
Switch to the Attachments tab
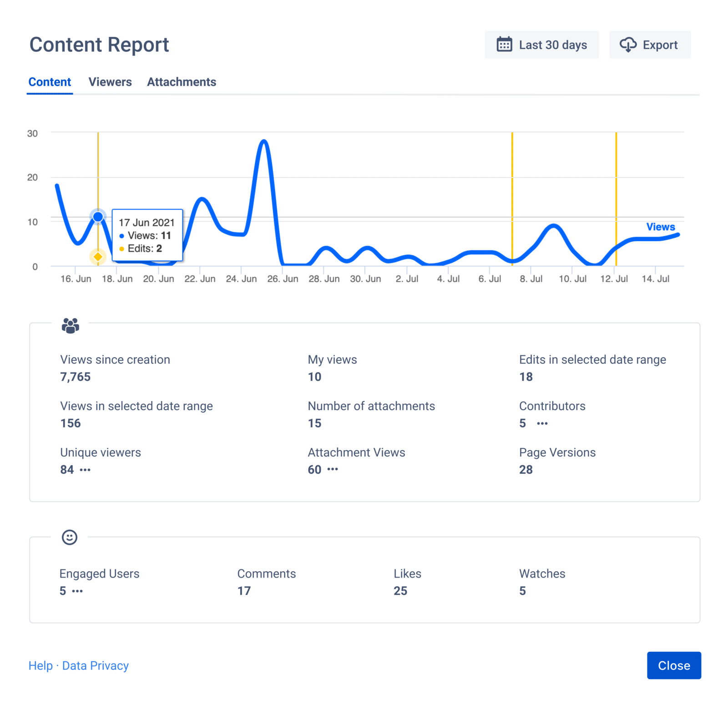coord(182,82)
